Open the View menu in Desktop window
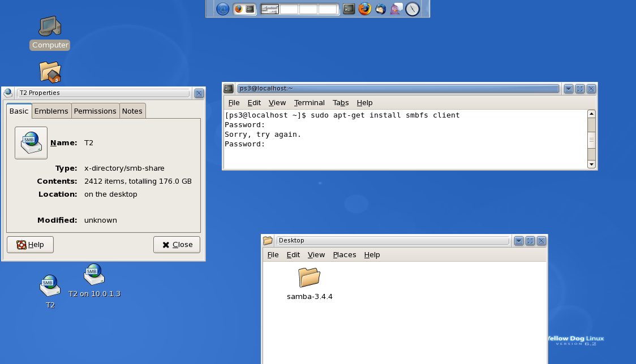This screenshot has width=636, height=364. click(316, 254)
